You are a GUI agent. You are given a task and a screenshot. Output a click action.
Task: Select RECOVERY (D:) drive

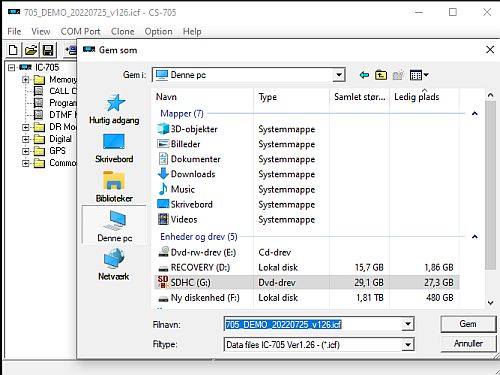(x=194, y=267)
